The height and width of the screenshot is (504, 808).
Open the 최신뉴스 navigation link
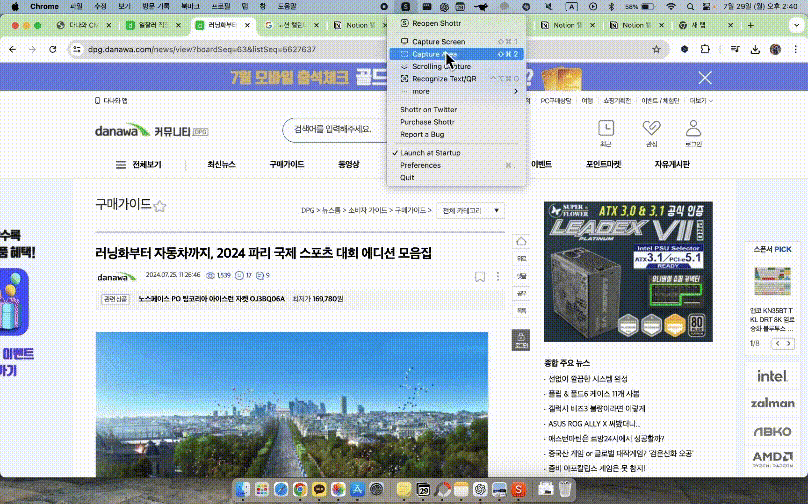(221, 163)
